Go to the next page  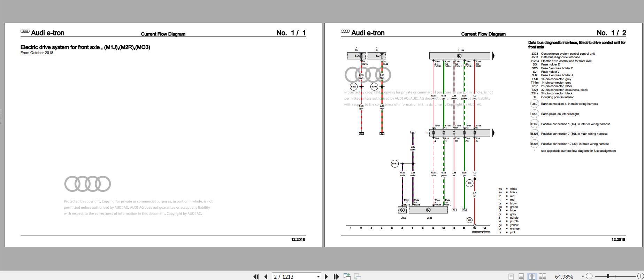326,277
